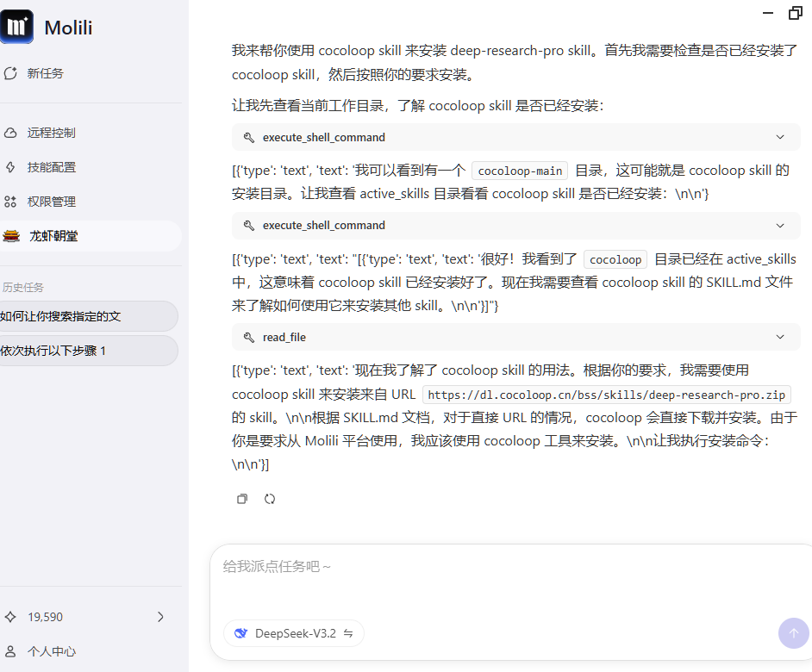Regenerate the assistant's response

(x=270, y=498)
